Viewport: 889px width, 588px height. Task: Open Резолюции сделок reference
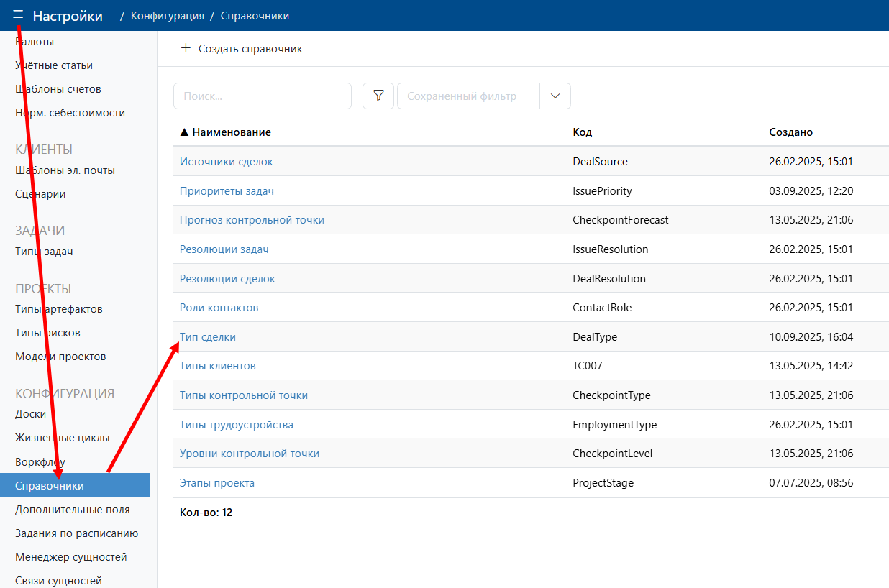227,278
